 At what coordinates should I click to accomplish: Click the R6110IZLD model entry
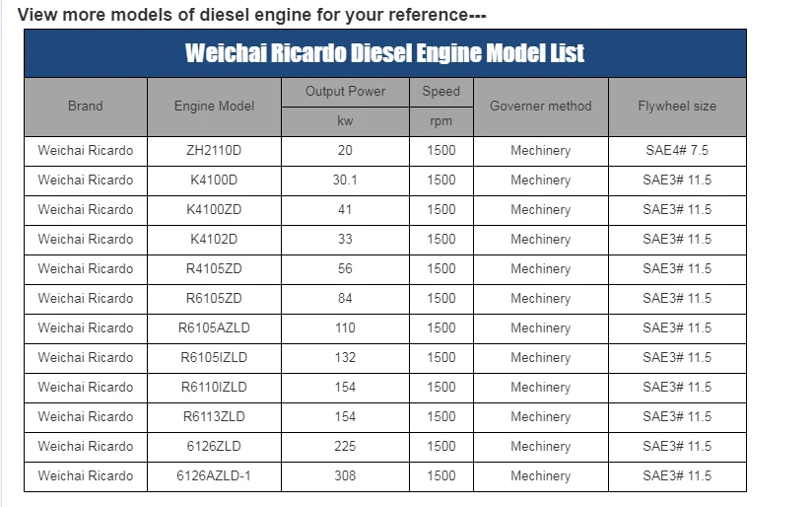click(x=215, y=388)
